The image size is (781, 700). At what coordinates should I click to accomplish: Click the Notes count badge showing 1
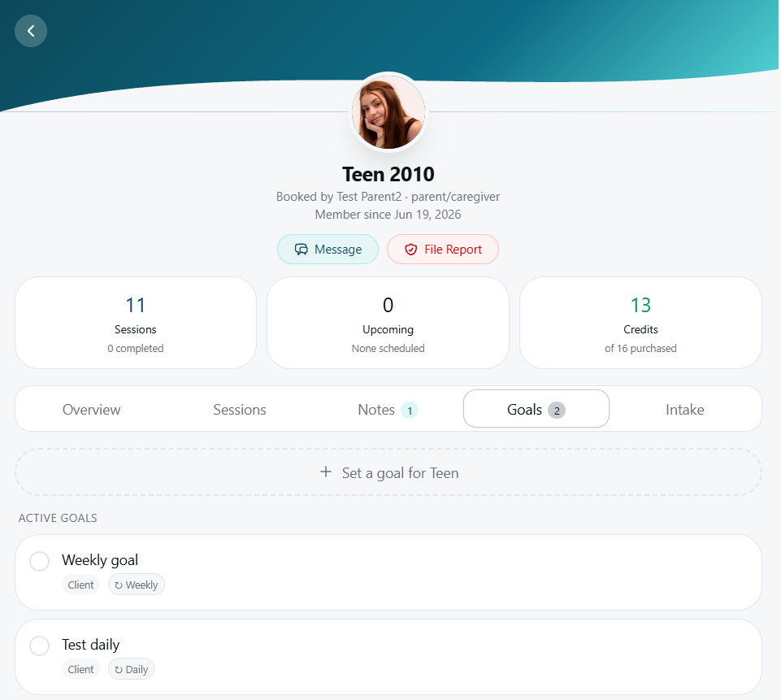tap(410, 411)
